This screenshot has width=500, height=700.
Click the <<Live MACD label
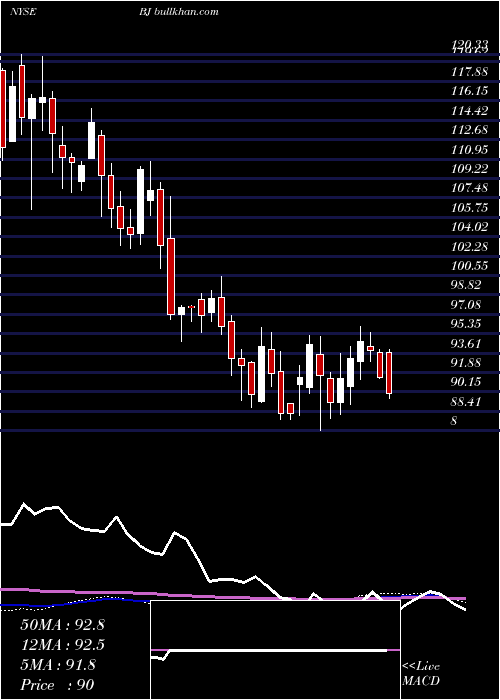pyautogui.click(x=421, y=674)
